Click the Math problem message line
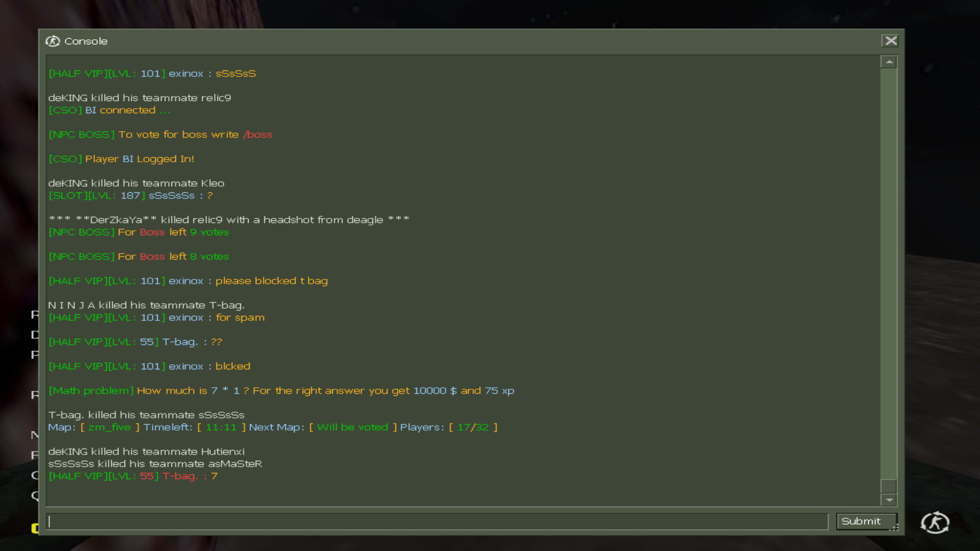The image size is (980, 551). click(281, 391)
